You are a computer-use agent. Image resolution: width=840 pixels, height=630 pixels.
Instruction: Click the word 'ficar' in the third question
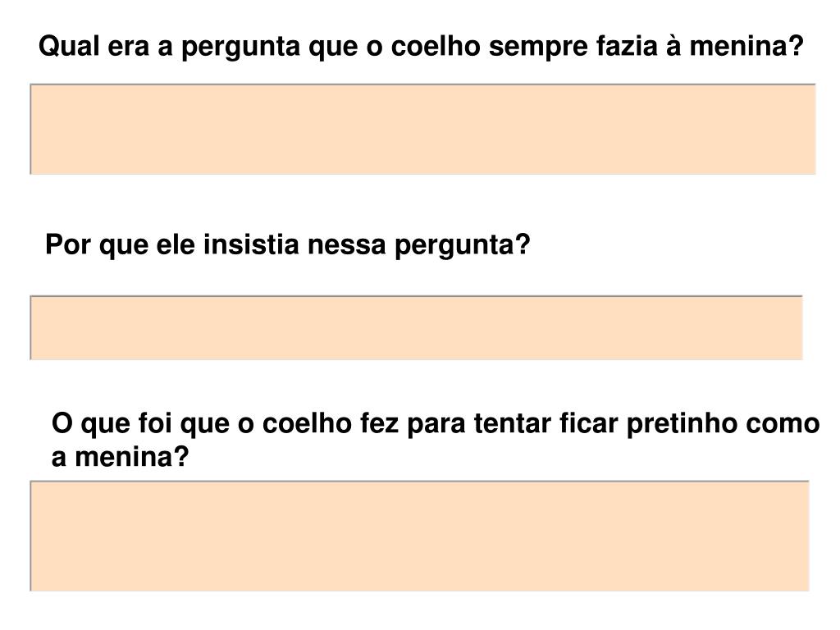click(588, 422)
